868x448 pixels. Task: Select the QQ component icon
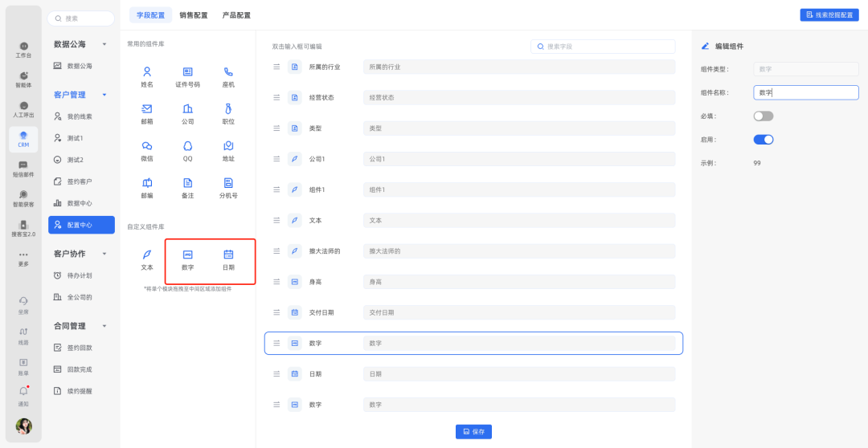click(187, 146)
